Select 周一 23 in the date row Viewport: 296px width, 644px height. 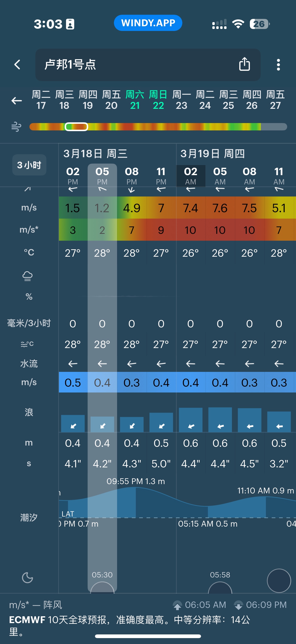pyautogui.click(x=181, y=100)
